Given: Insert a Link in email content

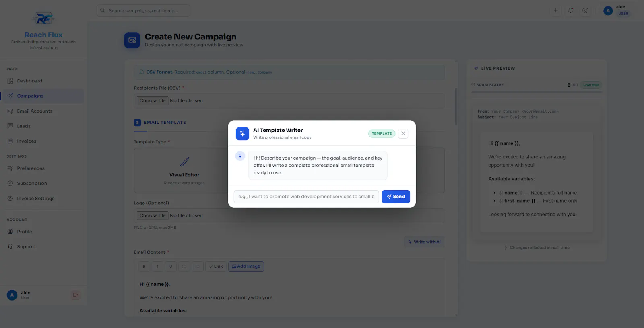Looking at the screenshot, I should [216, 266].
